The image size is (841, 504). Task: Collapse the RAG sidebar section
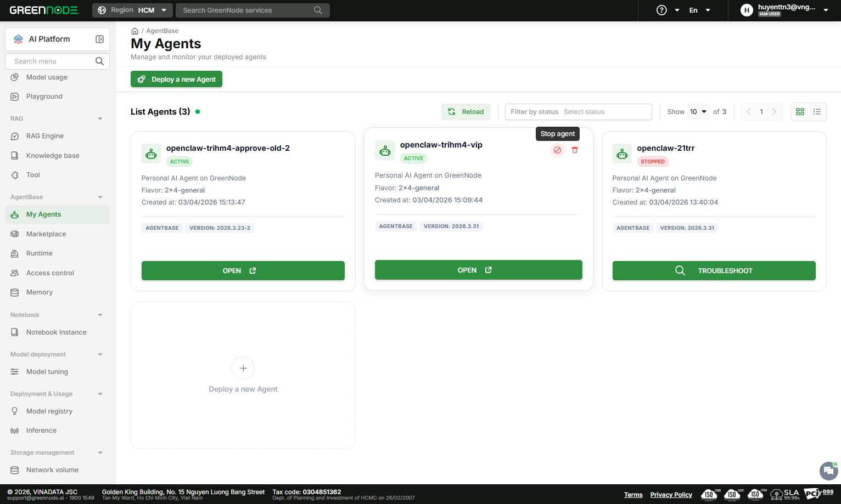coord(100,119)
